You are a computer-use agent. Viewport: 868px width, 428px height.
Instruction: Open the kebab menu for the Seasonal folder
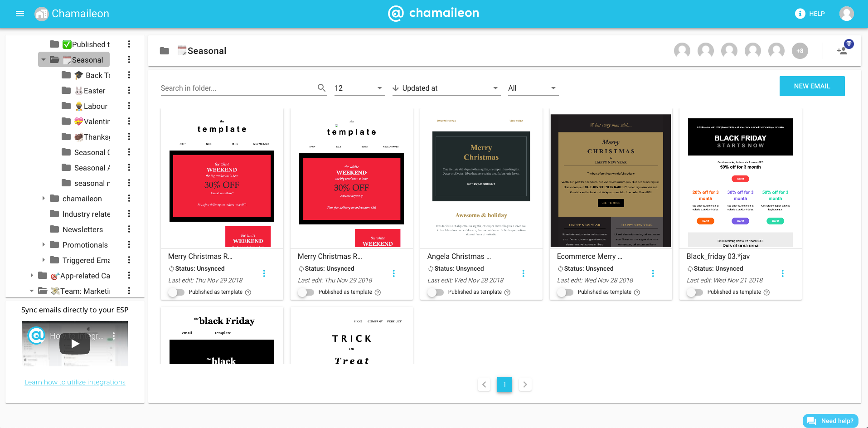[x=129, y=59]
